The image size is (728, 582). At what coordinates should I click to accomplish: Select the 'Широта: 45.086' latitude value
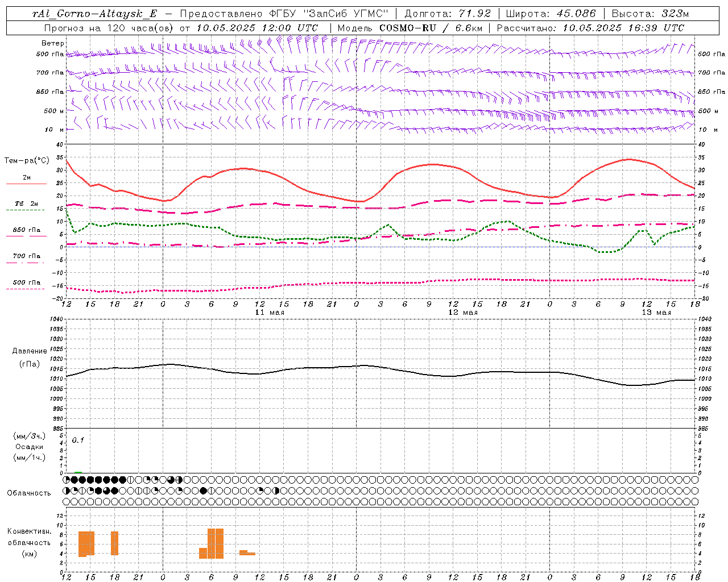[x=551, y=14]
